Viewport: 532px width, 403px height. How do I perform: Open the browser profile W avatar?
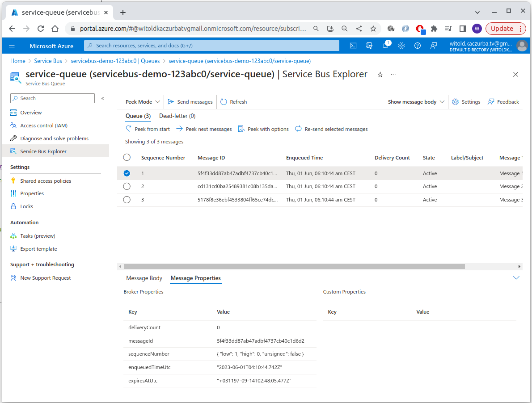pyautogui.click(x=477, y=29)
